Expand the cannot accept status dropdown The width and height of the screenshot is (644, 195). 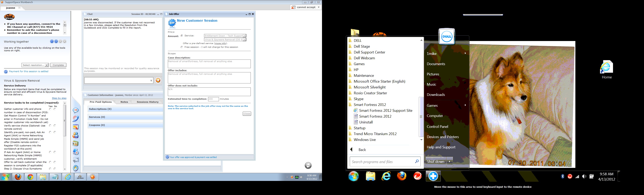click(319, 7)
